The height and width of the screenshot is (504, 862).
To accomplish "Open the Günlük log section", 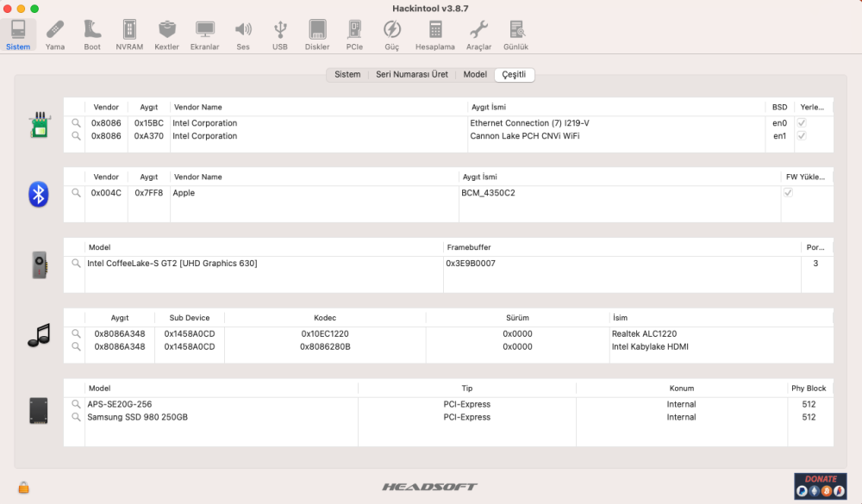I will [x=515, y=35].
